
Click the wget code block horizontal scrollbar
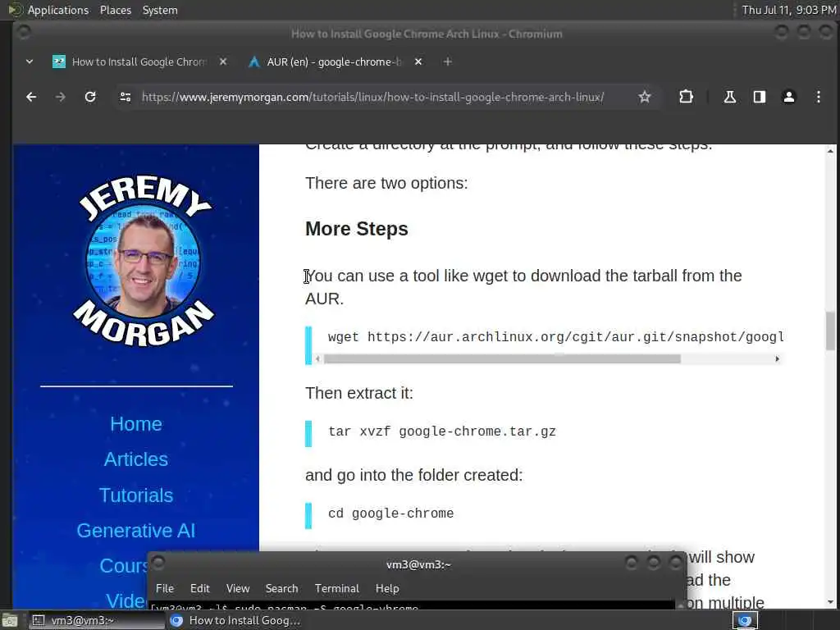click(502, 359)
